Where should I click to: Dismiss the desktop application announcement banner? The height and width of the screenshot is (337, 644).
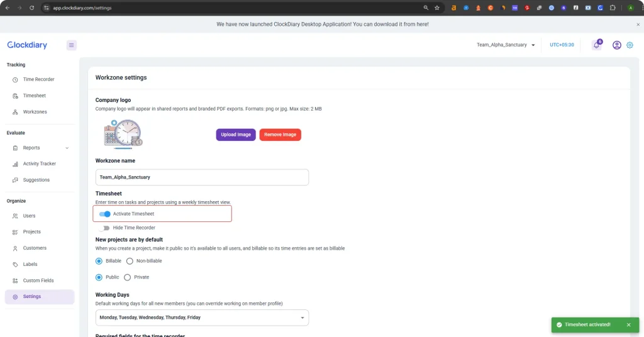[638, 25]
